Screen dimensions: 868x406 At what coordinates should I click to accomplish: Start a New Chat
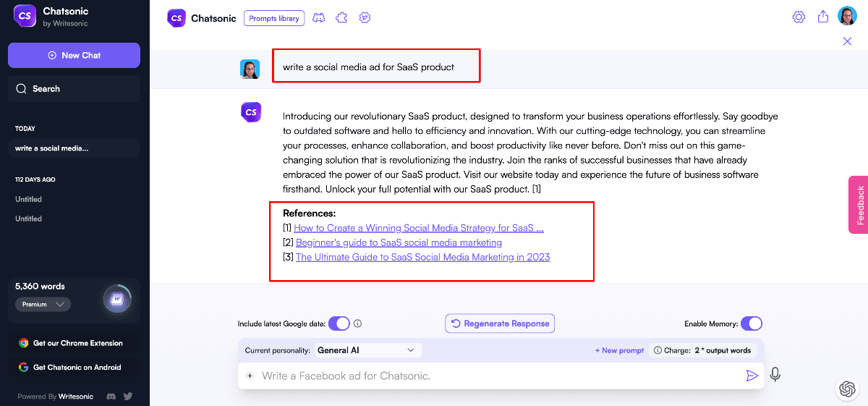[74, 55]
